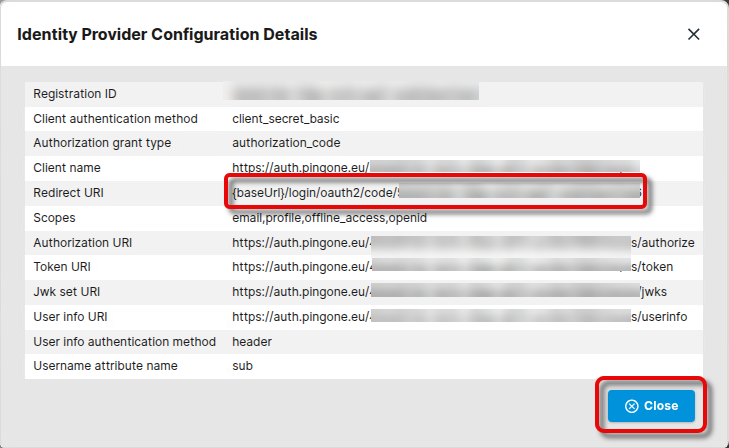Image resolution: width=729 pixels, height=448 pixels.
Task: Click the Redirect URI value starting with {baseUrl}
Action: pos(436,192)
